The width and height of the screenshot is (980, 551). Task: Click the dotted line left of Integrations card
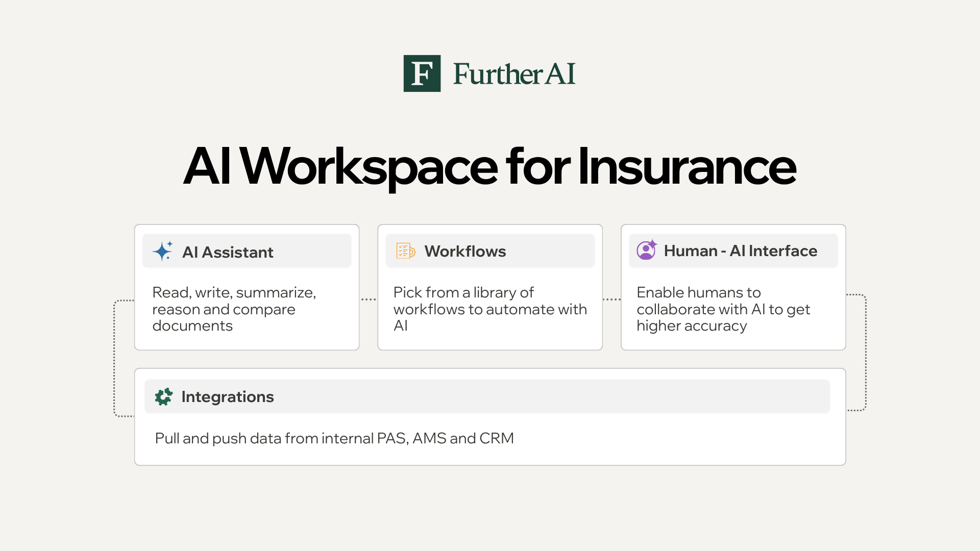pos(114,357)
